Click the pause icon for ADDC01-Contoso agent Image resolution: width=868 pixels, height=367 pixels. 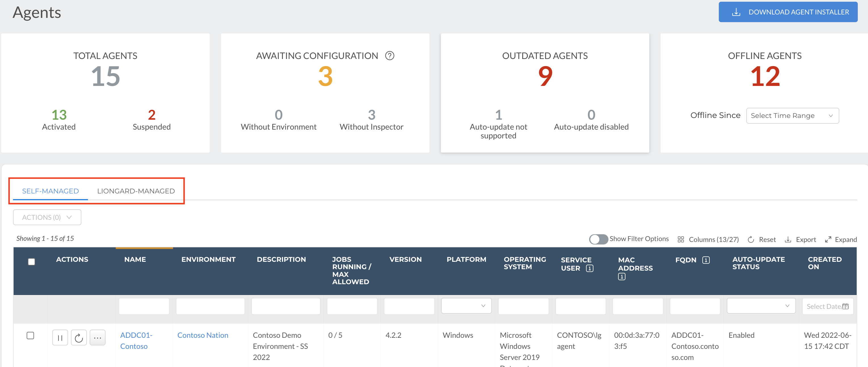tap(60, 338)
